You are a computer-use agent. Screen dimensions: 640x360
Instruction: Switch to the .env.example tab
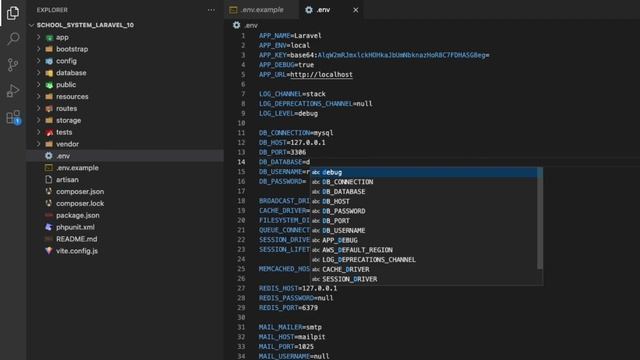click(261, 10)
